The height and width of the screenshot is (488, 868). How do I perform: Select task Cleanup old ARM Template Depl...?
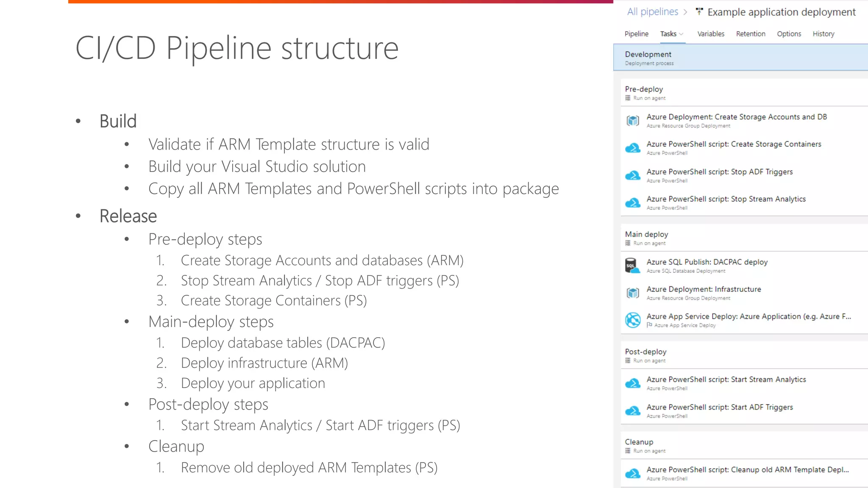744,474
